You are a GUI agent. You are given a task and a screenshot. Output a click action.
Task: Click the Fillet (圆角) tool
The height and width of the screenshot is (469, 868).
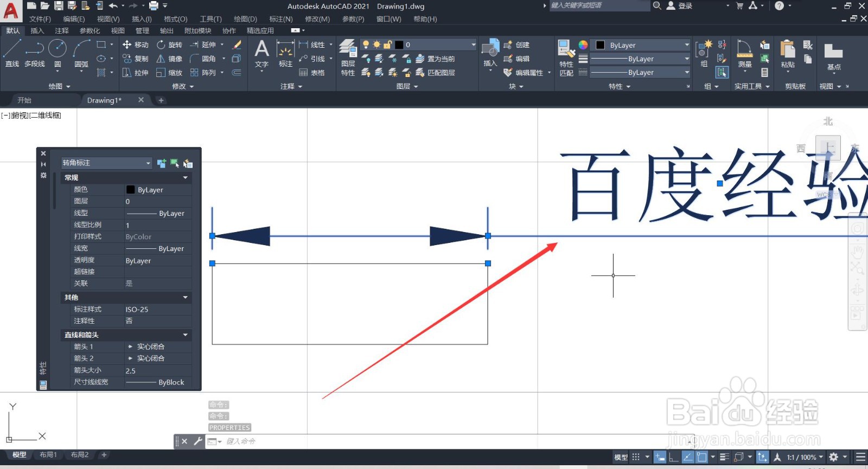coord(203,59)
